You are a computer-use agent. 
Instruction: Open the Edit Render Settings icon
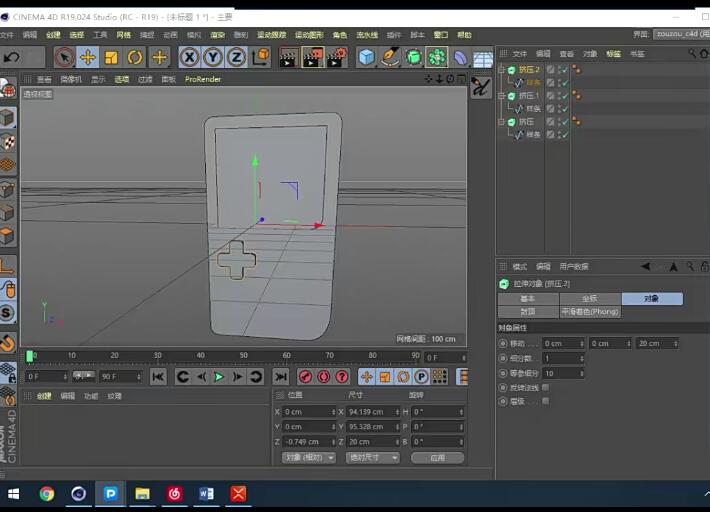pos(336,57)
